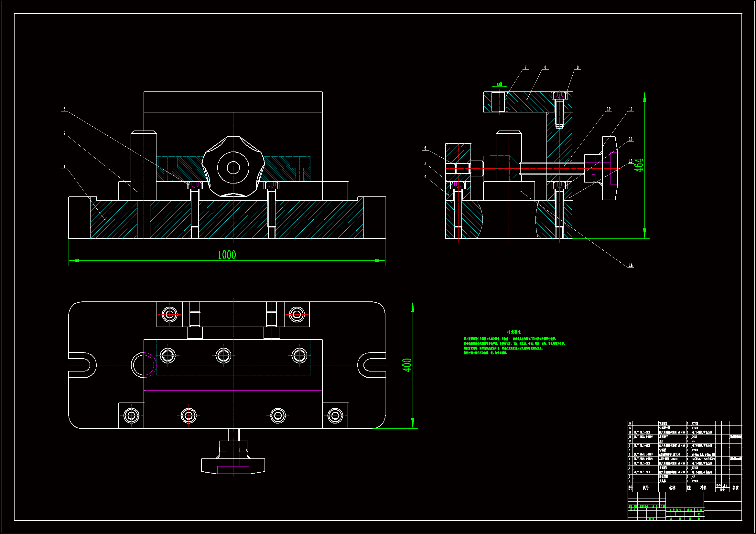Select part callout number 11
This screenshot has width=756, height=534.
pyautogui.click(x=631, y=109)
